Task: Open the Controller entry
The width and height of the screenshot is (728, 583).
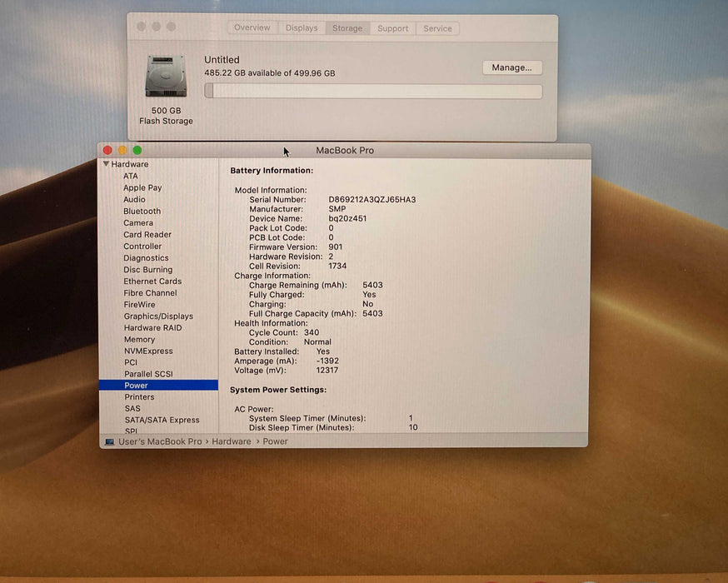Action: coord(142,246)
